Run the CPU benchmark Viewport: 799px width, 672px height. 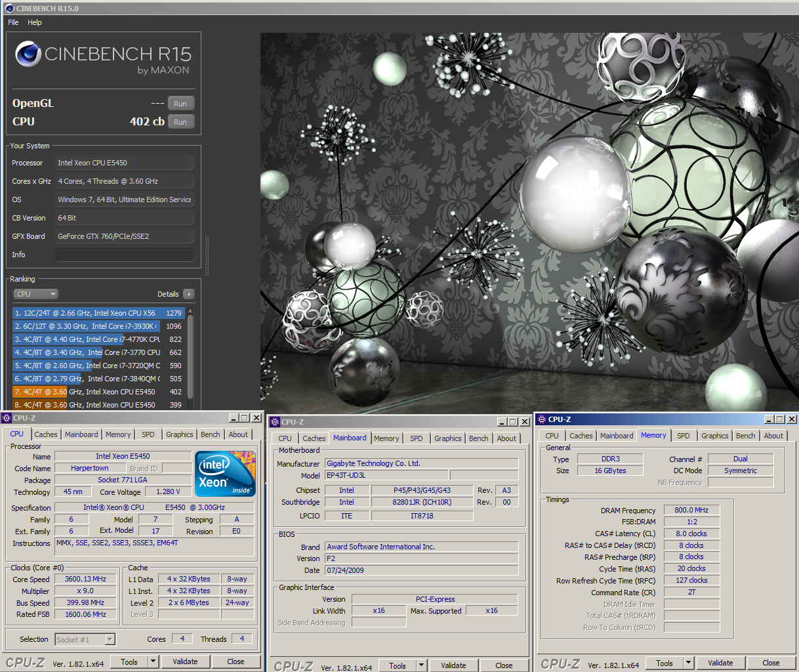click(180, 122)
